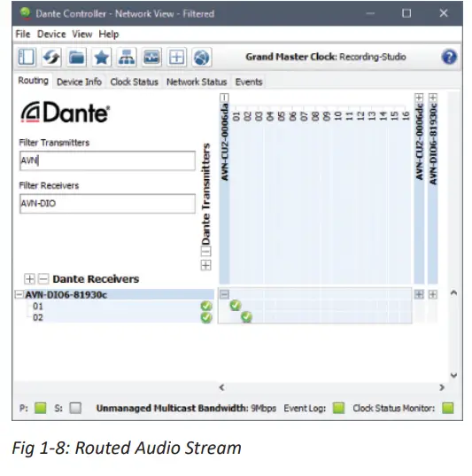This screenshot has height=476, width=472.
Task: Click the status check icon for receiver channel 01
Action: (206, 306)
